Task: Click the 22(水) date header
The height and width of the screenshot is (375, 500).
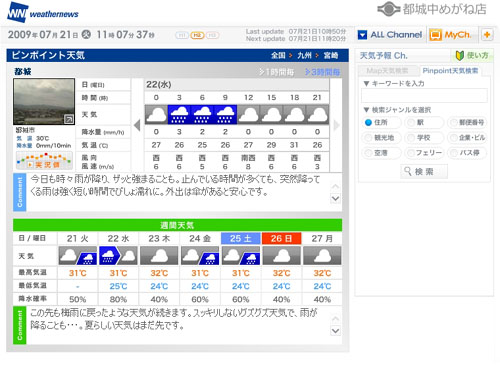Action: click(x=159, y=84)
